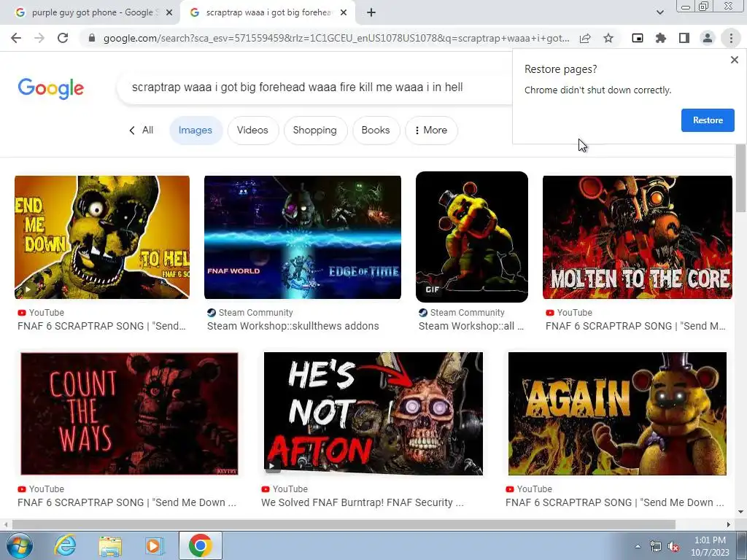Click the browser address bar URL
This screenshot has height=560, width=747.
coord(336,38)
